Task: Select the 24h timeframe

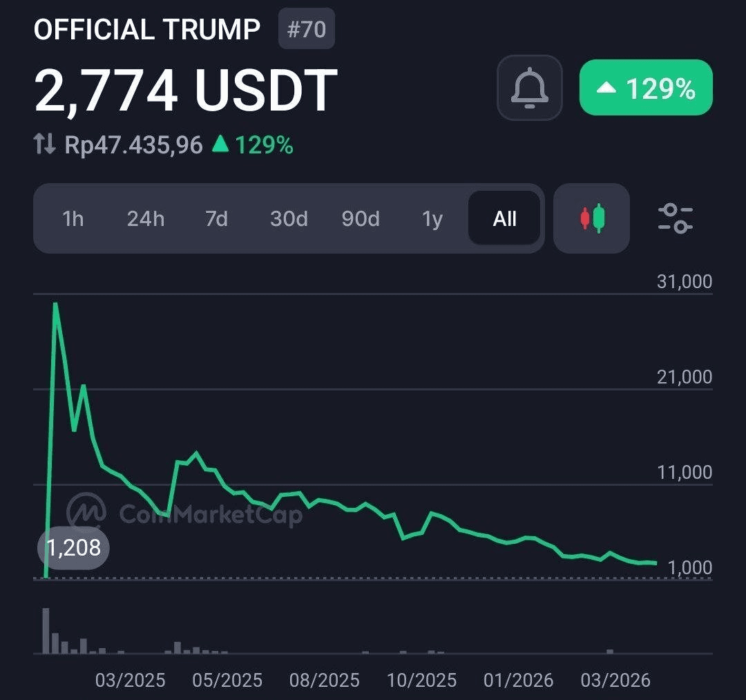Action: (146, 219)
